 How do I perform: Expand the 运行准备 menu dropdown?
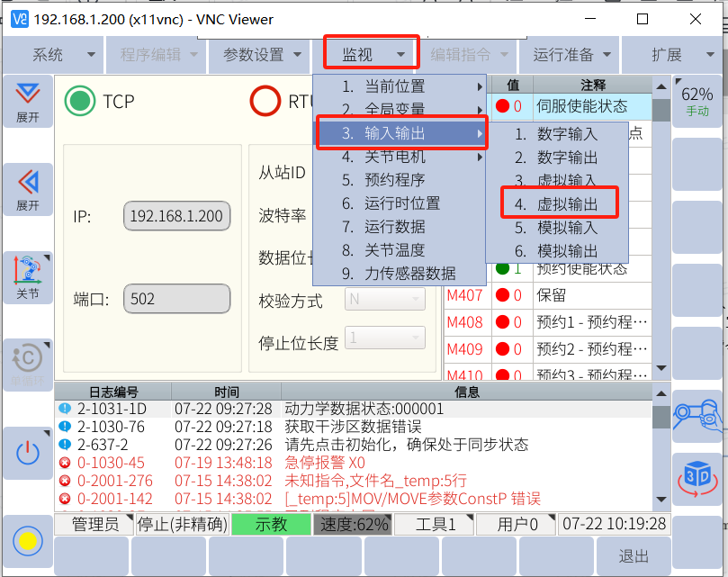[x=572, y=55]
